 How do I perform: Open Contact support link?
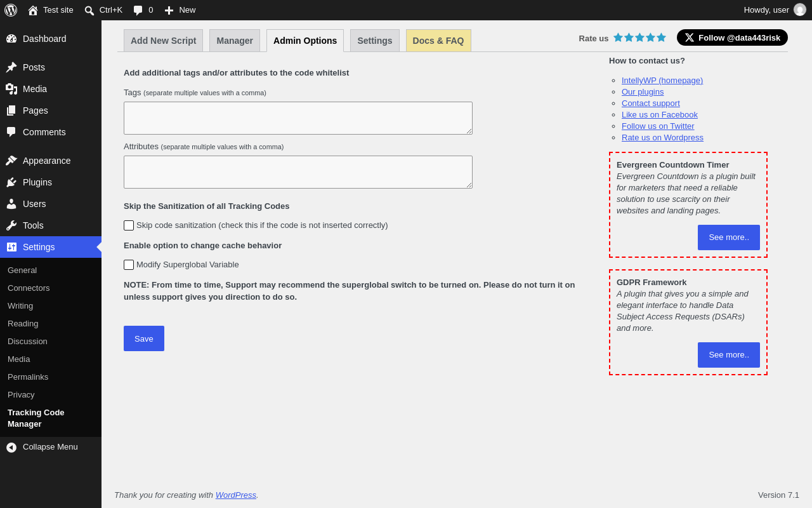[651, 104]
